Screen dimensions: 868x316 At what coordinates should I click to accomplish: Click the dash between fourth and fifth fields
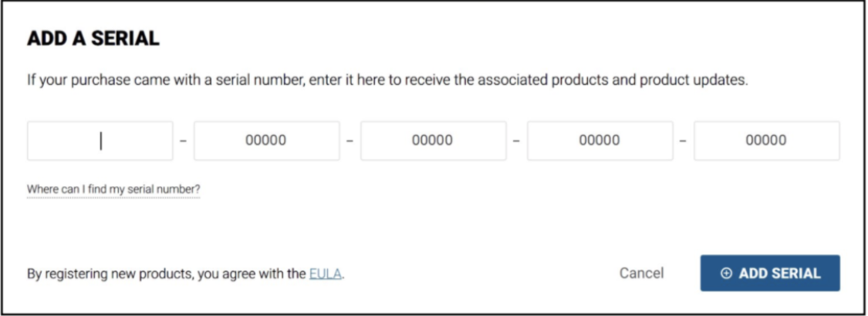click(x=683, y=141)
